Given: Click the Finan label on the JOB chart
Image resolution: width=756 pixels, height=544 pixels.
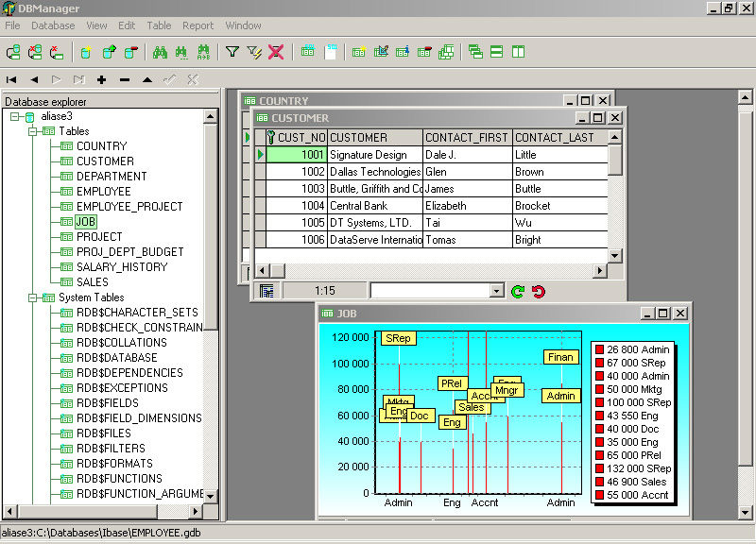Looking at the screenshot, I should (x=560, y=357).
